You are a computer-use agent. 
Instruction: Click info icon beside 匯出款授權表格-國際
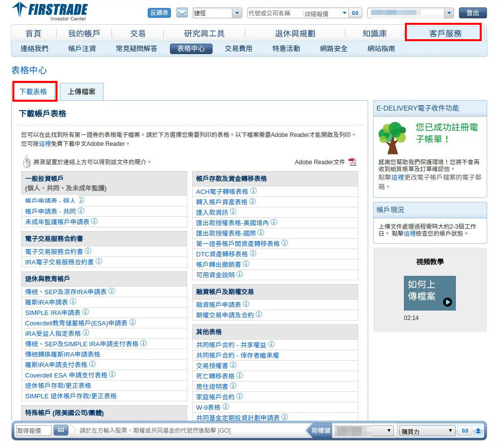261,232
